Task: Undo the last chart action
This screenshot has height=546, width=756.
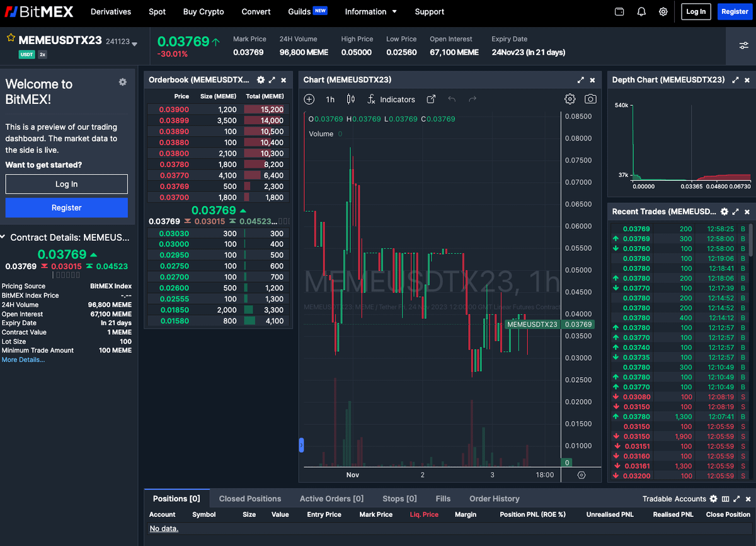Action: tap(452, 99)
